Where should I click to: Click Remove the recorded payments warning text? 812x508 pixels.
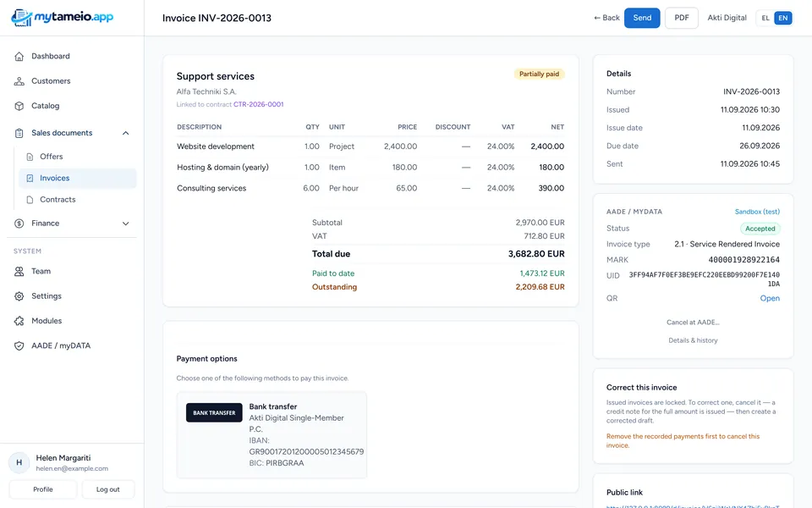(x=683, y=440)
